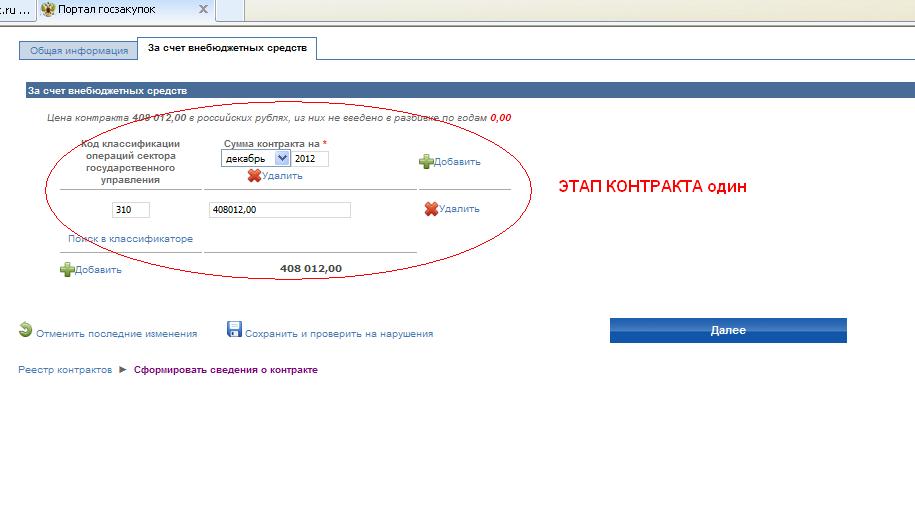Switch to the partially visible .ru browser tab
The width and height of the screenshot is (915, 512).
[14, 9]
